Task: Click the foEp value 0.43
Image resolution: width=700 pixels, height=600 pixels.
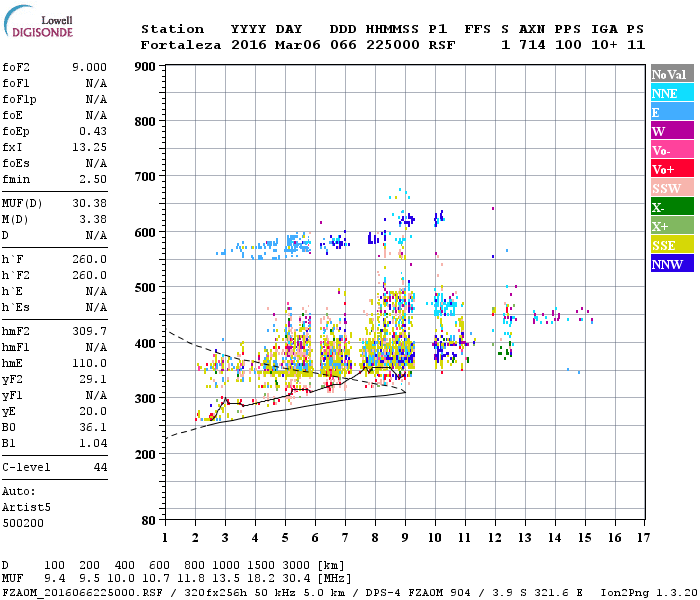Action: [93, 131]
